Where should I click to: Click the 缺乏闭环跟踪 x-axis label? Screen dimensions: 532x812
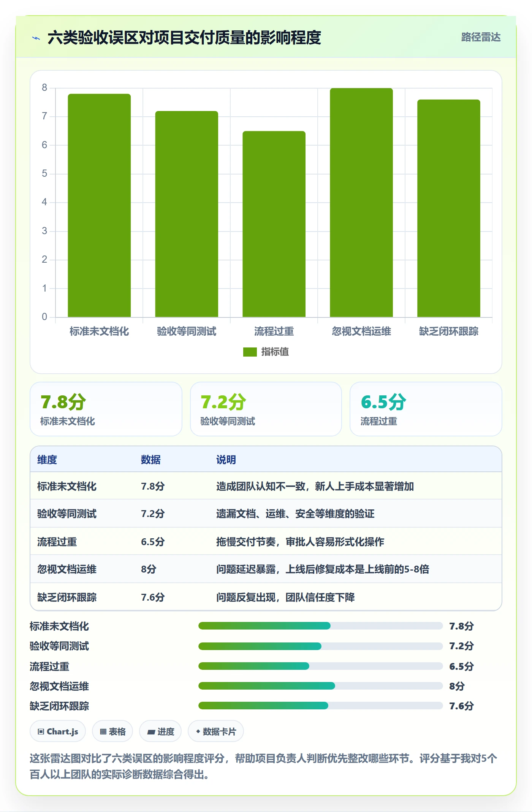point(449,331)
